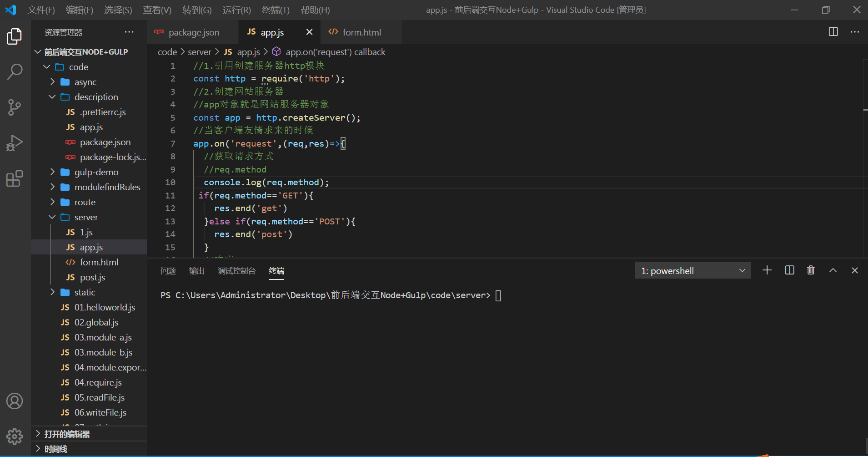The width and height of the screenshot is (868, 457).
Task: Create a new terminal with plus icon
Action: pyautogui.click(x=767, y=270)
